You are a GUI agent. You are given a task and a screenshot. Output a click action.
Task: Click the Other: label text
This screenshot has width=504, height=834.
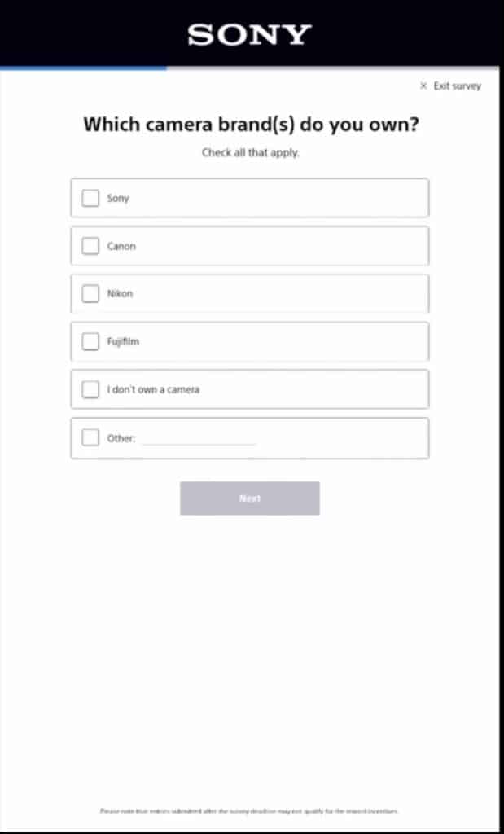121,438
